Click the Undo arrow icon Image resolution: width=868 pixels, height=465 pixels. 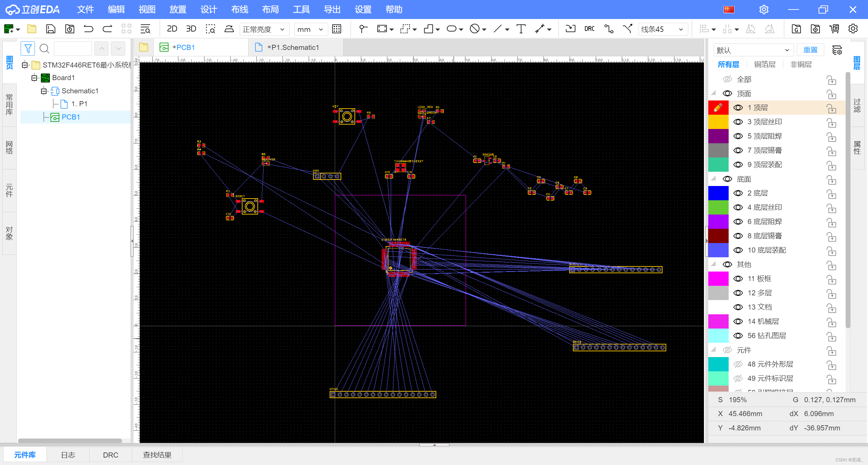[88, 29]
